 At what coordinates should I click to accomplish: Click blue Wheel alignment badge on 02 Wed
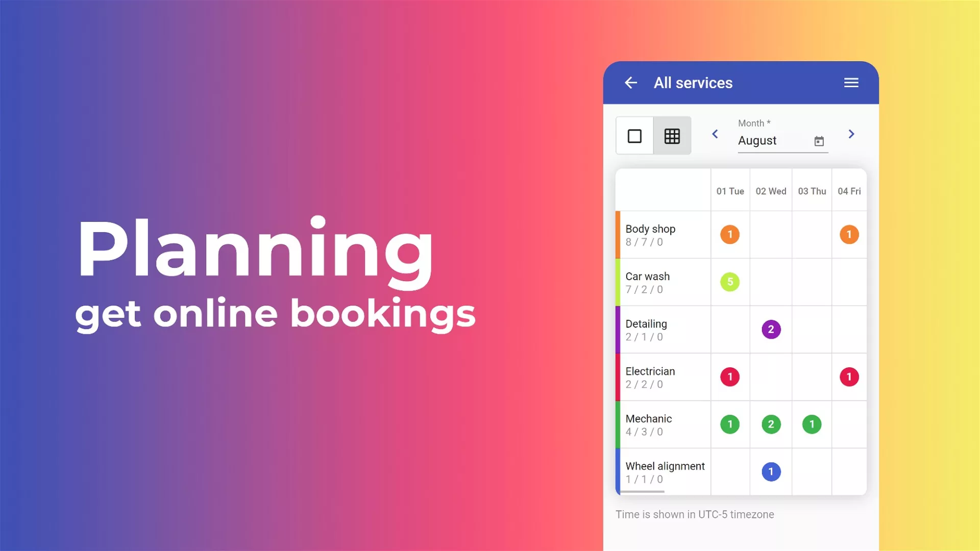771,472
